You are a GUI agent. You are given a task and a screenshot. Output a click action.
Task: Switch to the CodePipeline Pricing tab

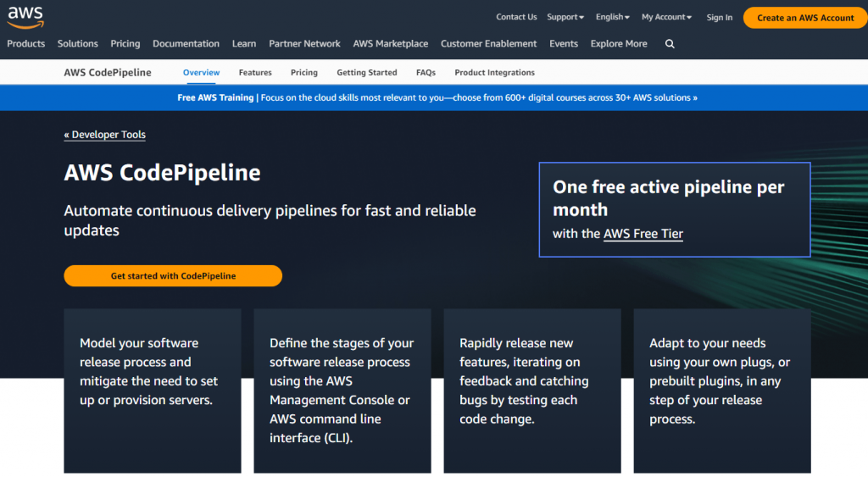[304, 73]
